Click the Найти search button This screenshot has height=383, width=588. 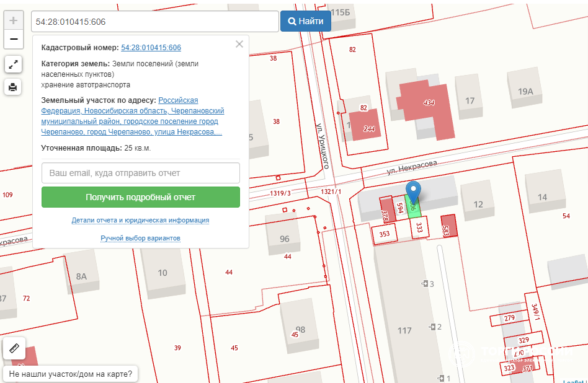point(306,21)
